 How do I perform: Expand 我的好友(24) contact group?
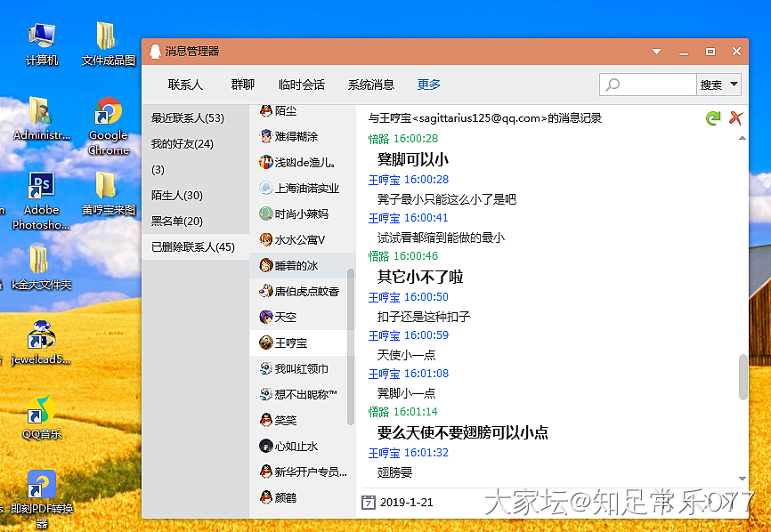pyautogui.click(x=182, y=143)
